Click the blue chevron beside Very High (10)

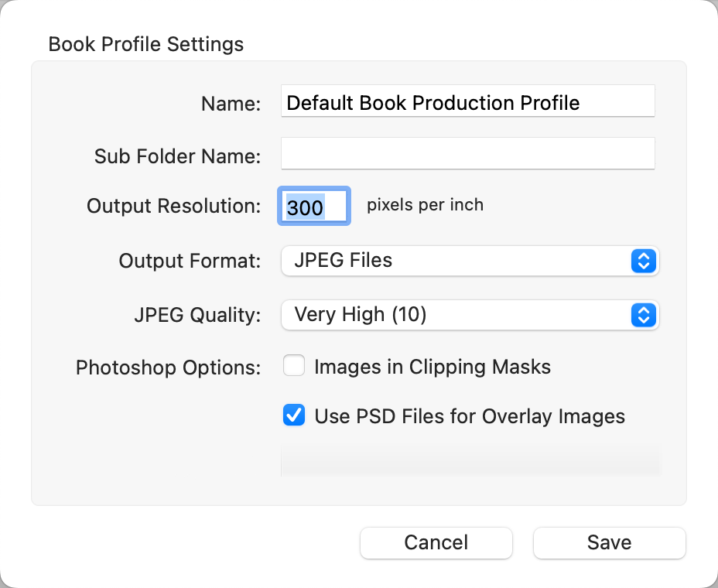click(x=643, y=315)
